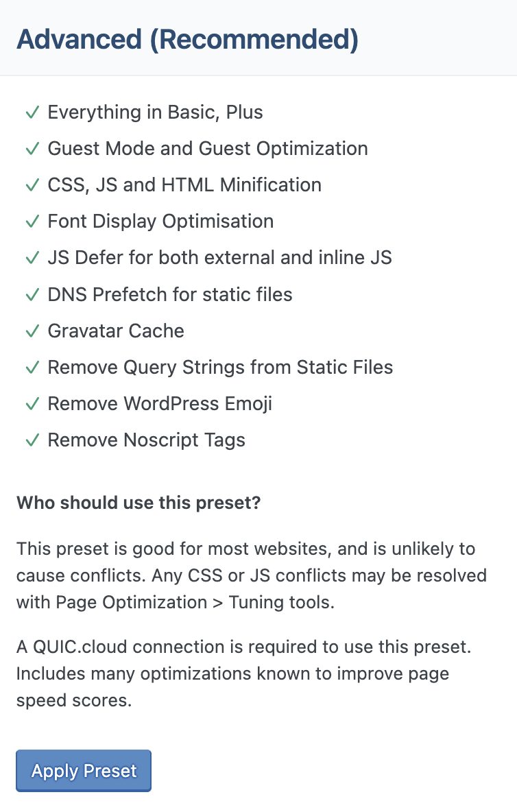517x812 pixels.
Task: Click checkmark next to Font Display Optimisation
Action: point(32,222)
